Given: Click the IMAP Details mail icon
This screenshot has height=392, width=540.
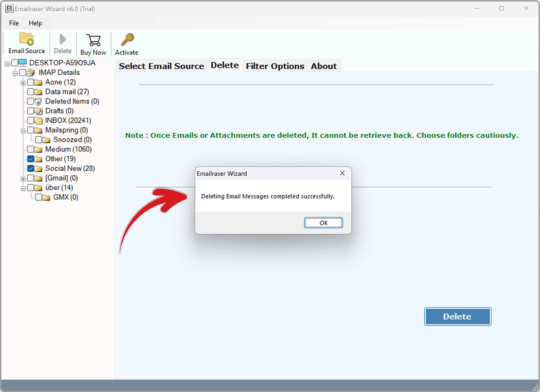Looking at the screenshot, I should (x=31, y=72).
